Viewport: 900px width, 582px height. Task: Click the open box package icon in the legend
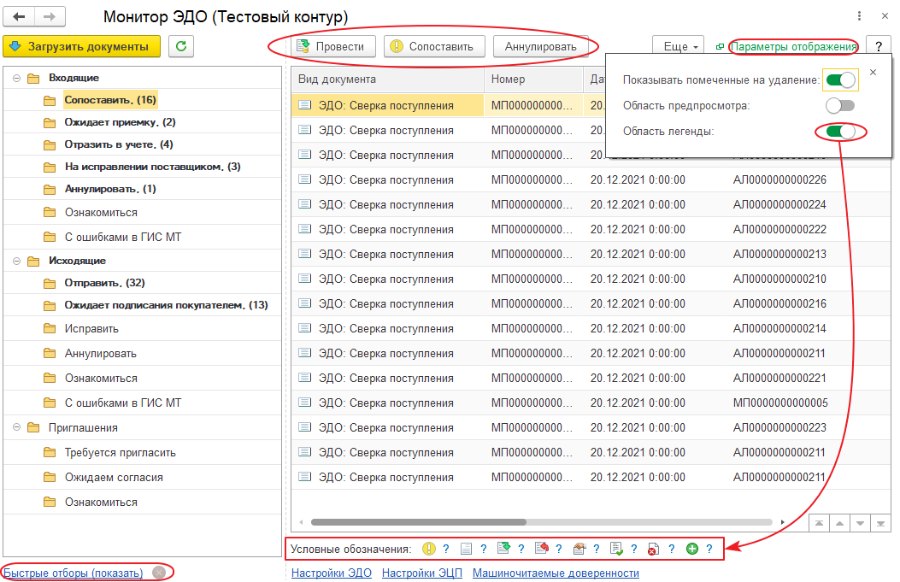[579, 549]
